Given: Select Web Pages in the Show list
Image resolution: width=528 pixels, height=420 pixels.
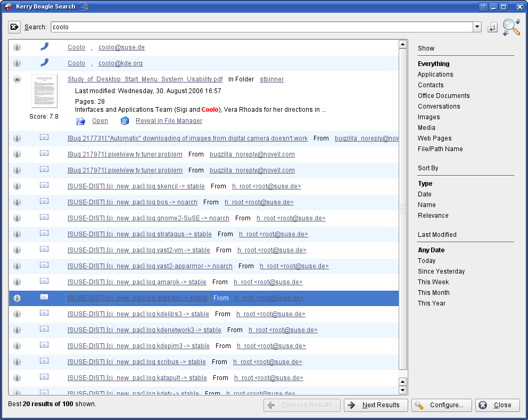Looking at the screenshot, I should coord(434,138).
